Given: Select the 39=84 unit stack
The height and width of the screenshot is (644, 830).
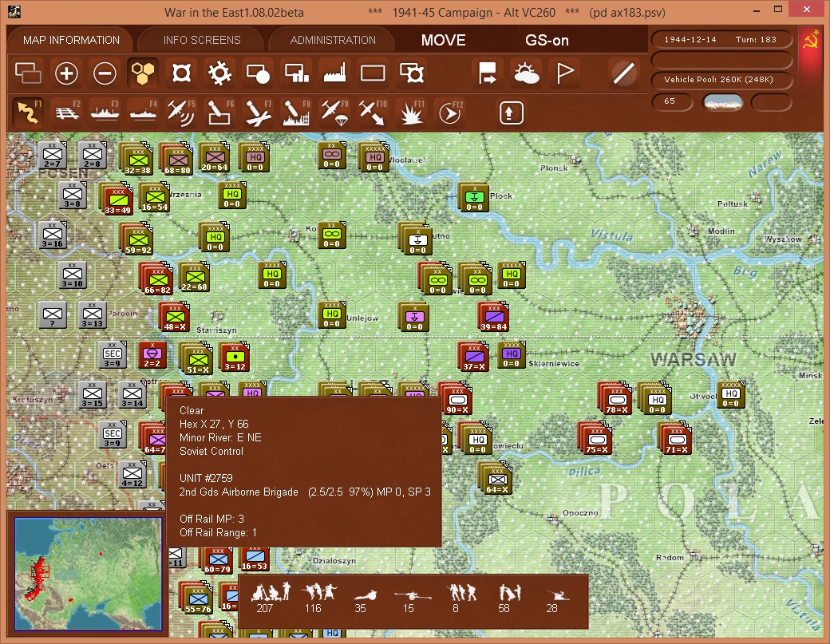Looking at the screenshot, I should [x=493, y=317].
